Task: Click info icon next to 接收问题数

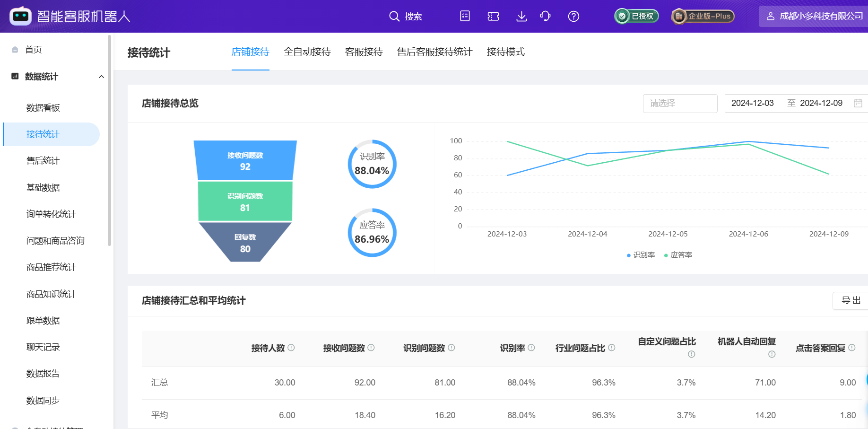Action: [371, 348]
